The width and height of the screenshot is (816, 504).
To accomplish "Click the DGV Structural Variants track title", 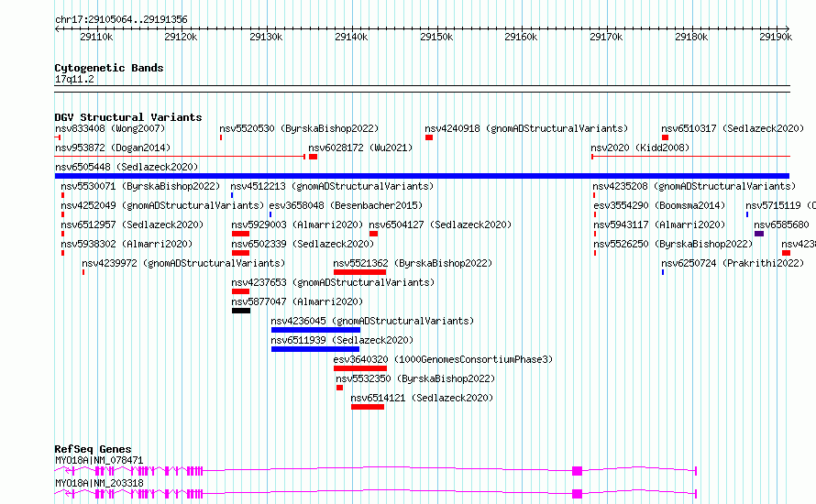I will (x=128, y=117).
